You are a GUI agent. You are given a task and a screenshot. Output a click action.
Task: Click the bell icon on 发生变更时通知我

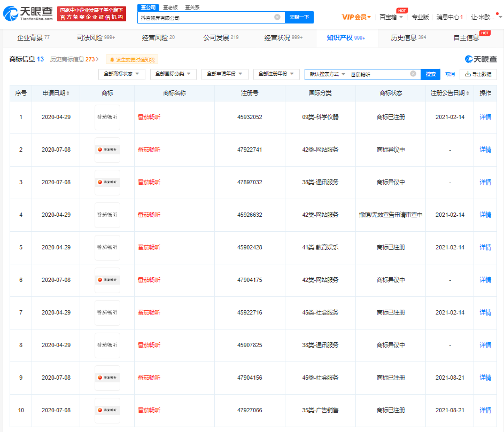coord(111,59)
